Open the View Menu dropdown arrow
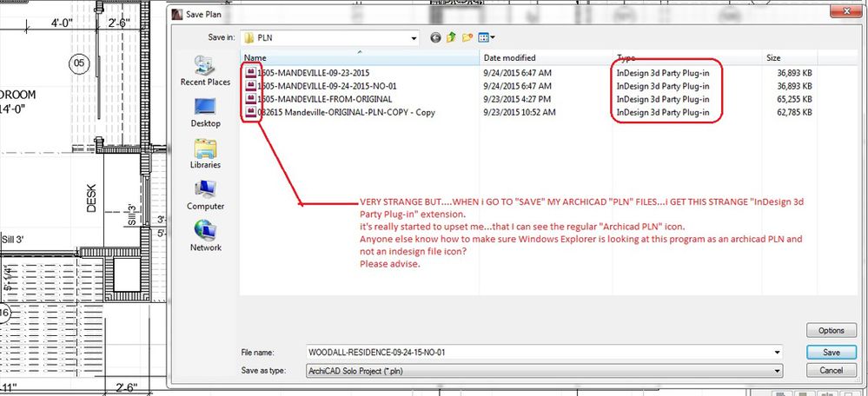Screen dimensions: 868x396 (x=493, y=37)
